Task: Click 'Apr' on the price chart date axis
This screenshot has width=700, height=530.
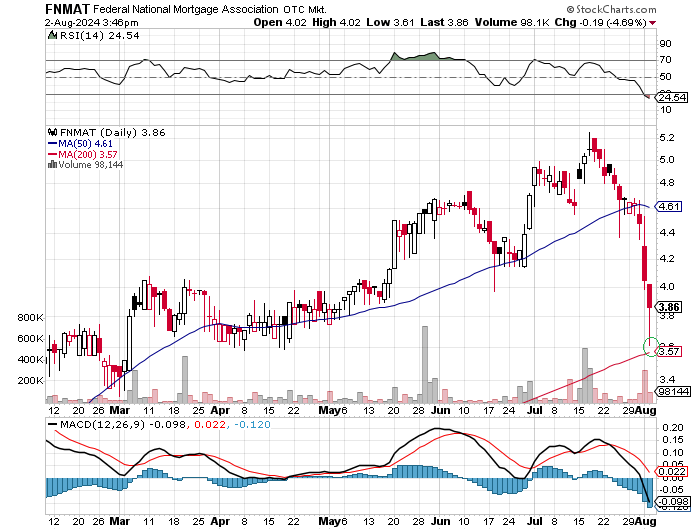Action: coord(220,410)
